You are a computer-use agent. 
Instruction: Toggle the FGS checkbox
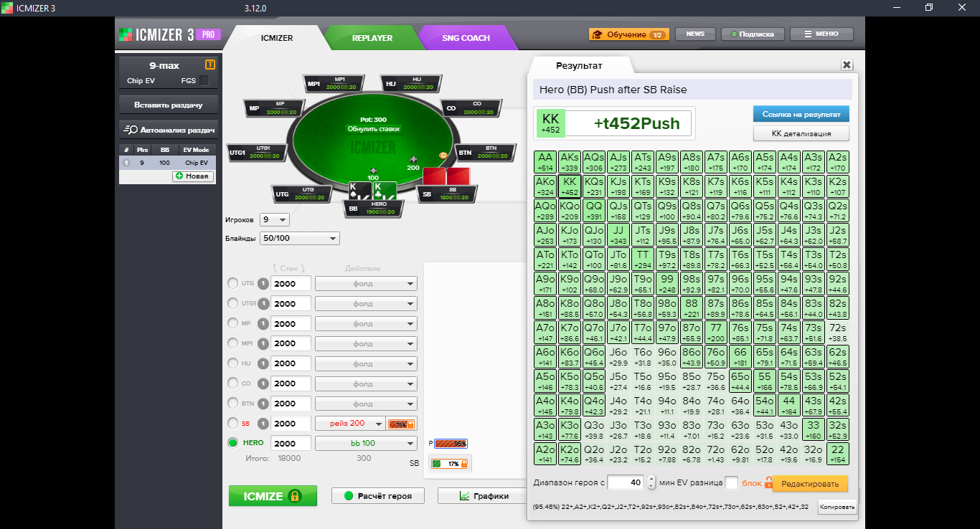[205, 80]
